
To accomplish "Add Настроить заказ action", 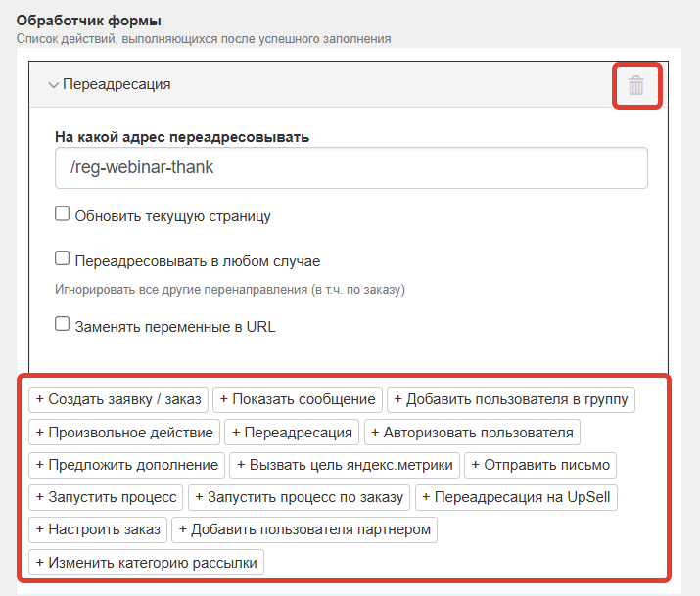I will click(x=98, y=530).
